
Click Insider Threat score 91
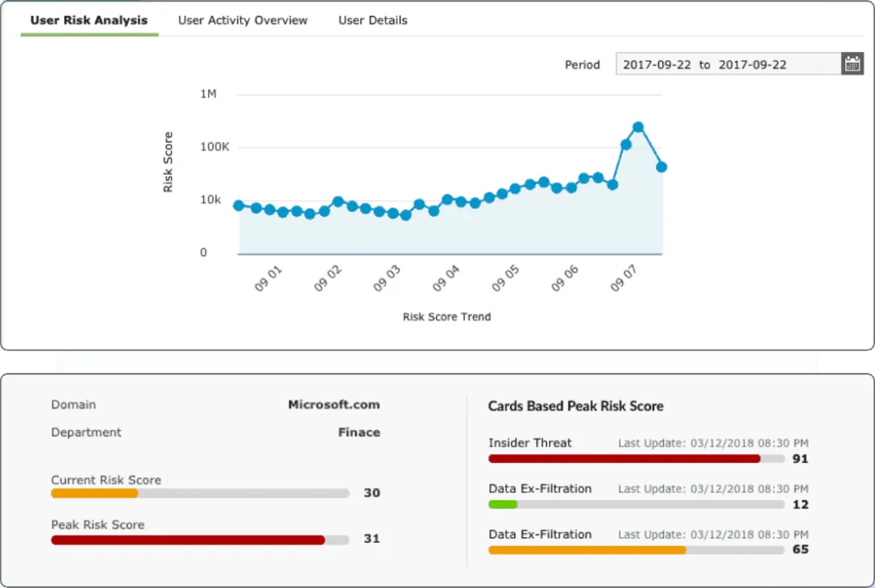tap(800, 459)
